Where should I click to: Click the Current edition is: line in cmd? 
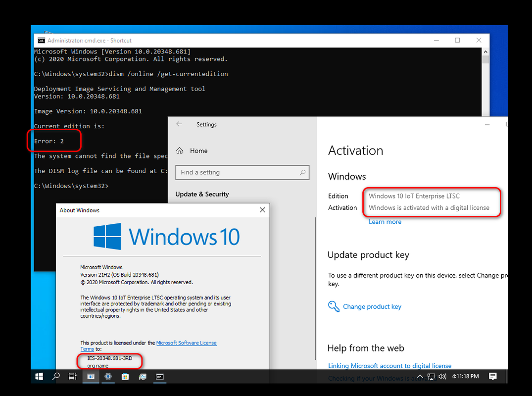(69, 126)
